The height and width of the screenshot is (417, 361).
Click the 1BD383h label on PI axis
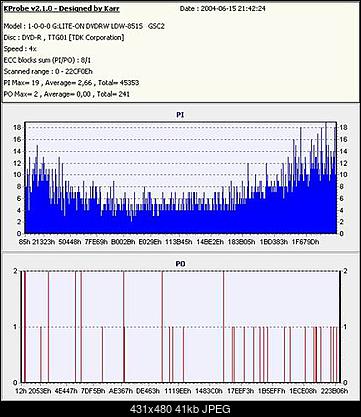coord(273,242)
